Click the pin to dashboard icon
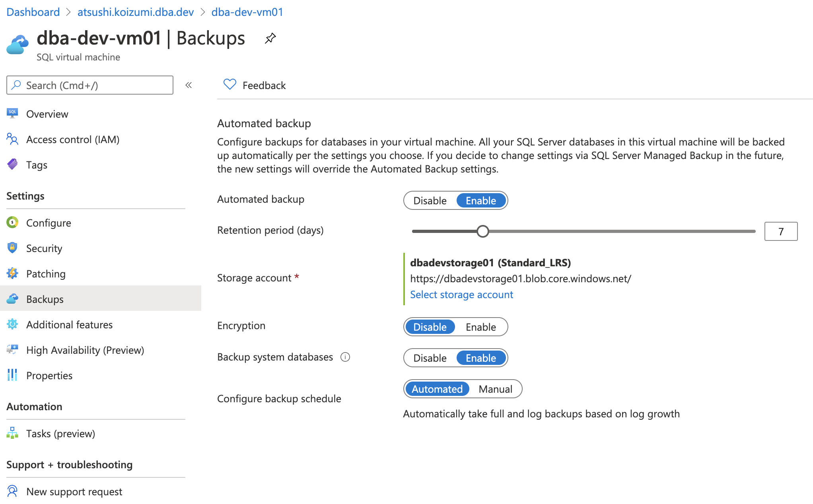This screenshot has width=813, height=504. click(x=270, y=38)
